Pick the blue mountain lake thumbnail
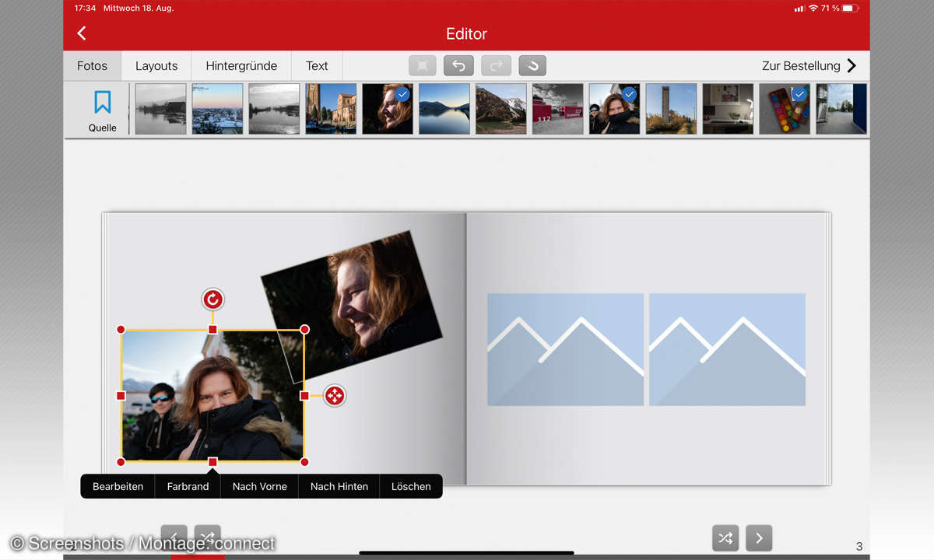The image size is (934, 560). tap(444, 109)
